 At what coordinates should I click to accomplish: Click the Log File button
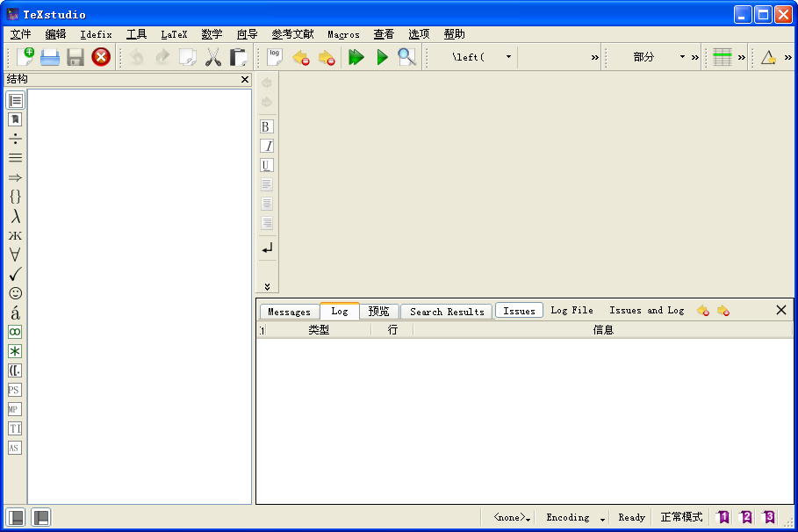point(572,311)
